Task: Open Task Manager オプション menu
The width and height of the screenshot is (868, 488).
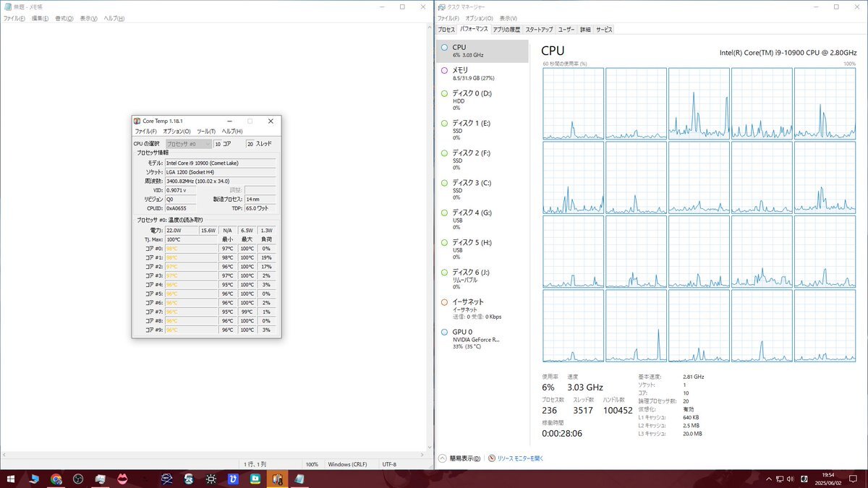Action: (x=479, y=18)
